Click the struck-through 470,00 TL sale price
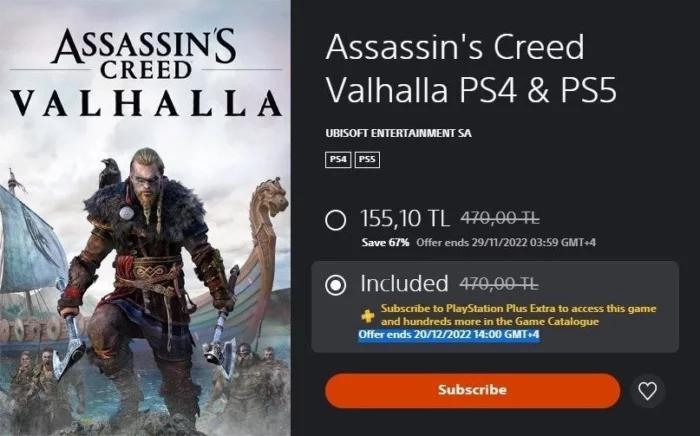700x436 pixels. click(x=500, y=219)
